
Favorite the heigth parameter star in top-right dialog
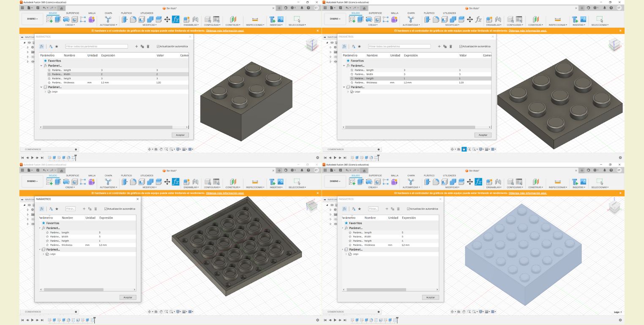click(x=352, y=78)
